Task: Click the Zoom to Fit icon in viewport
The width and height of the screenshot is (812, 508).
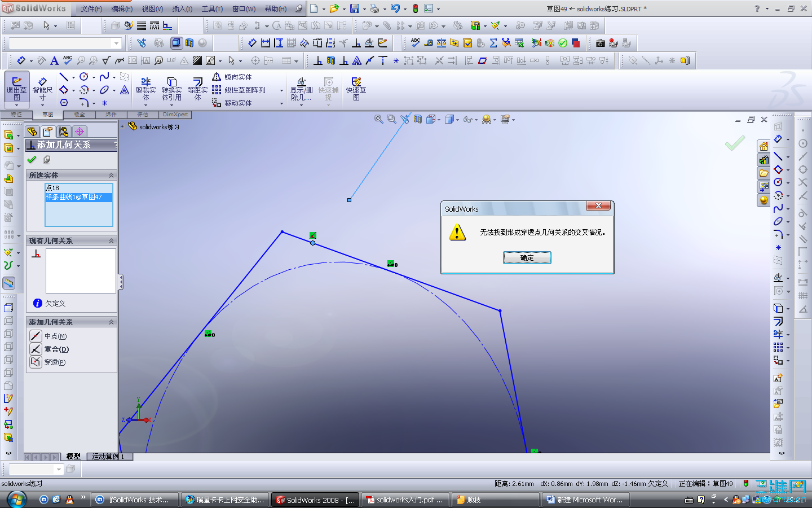Action: click(x=379, y=119)
